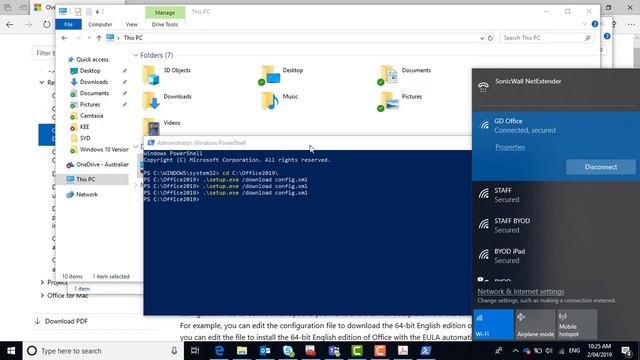Open Camtasia green icon in taskbar
640x360 pixels.
click(x=357, y=351)
